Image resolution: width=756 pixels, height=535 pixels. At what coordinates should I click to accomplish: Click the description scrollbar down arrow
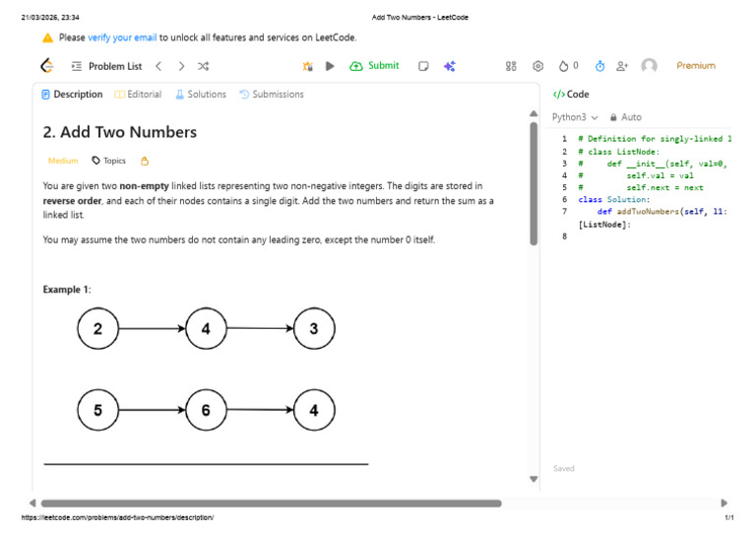[534, 479]
